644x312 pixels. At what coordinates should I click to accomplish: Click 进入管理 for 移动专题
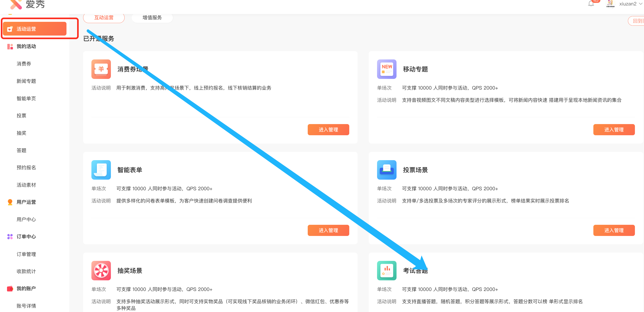[x=614, y=130]
